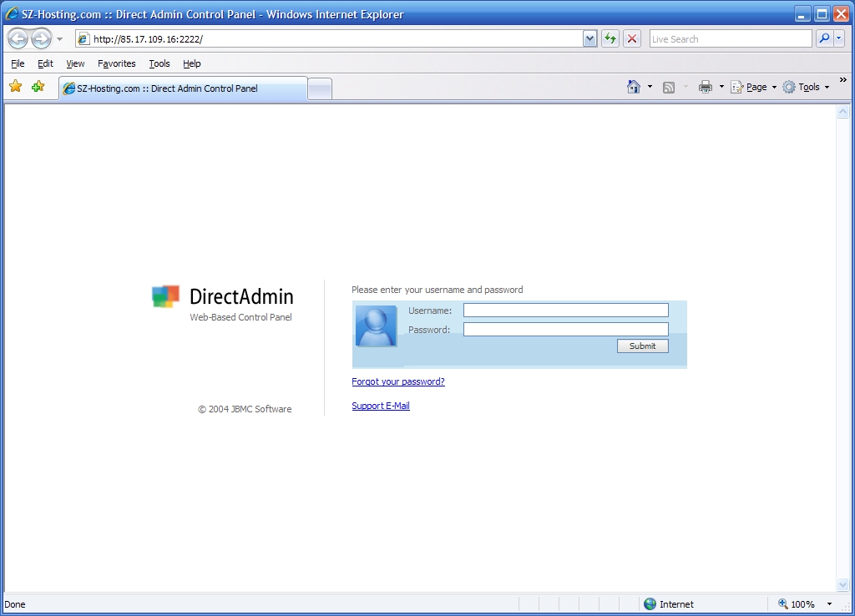Click the Print icon
855x616 pixels.
[705, 87]
